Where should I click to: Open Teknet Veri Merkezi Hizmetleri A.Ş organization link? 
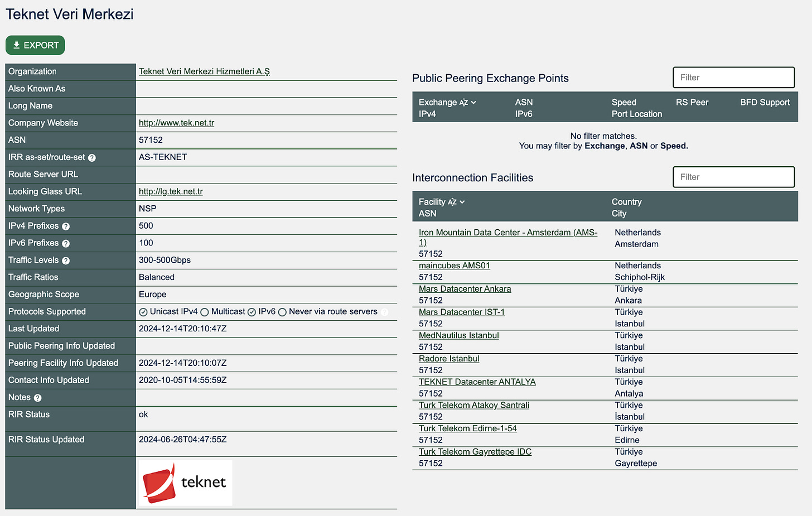(204, 71)
